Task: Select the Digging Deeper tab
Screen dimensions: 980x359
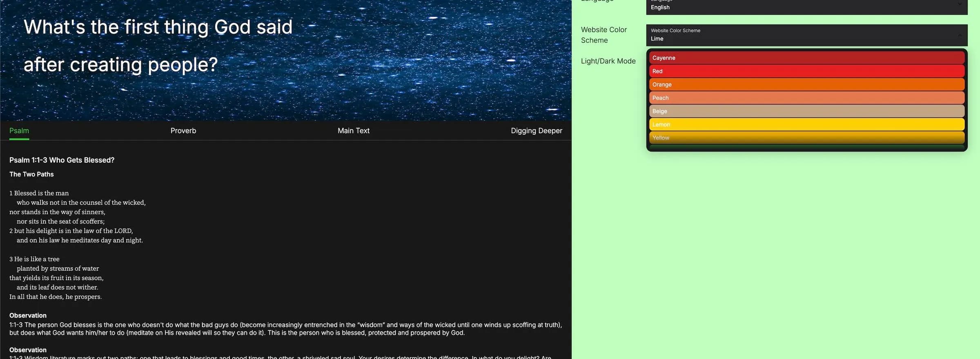Action: point(536,131)
